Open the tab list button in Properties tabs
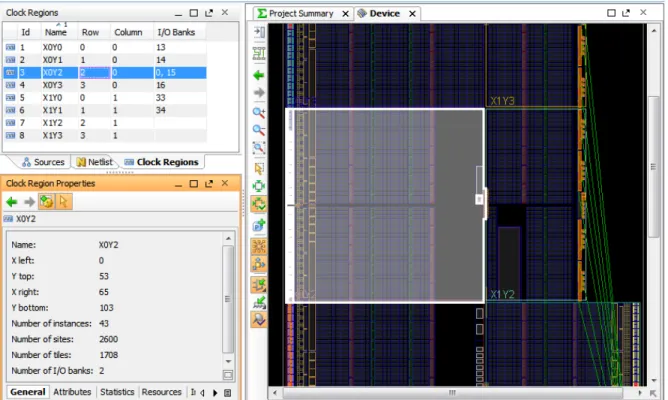The image size is (668, 400). point(228,393)
